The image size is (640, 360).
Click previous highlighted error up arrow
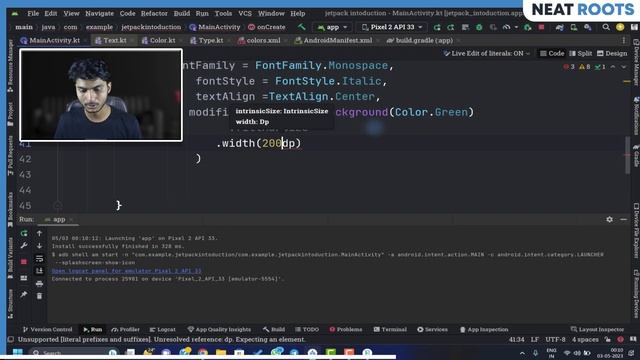pyautogui.click(x=613, y=67)
